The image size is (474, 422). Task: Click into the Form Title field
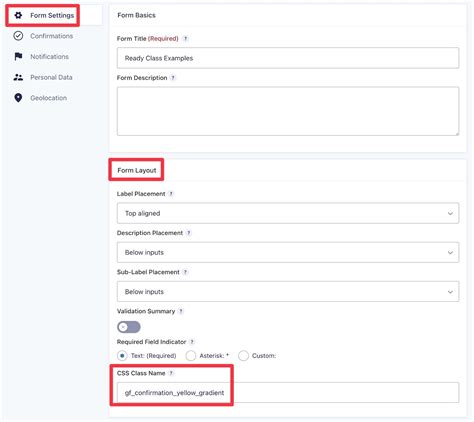coord(288,58)
